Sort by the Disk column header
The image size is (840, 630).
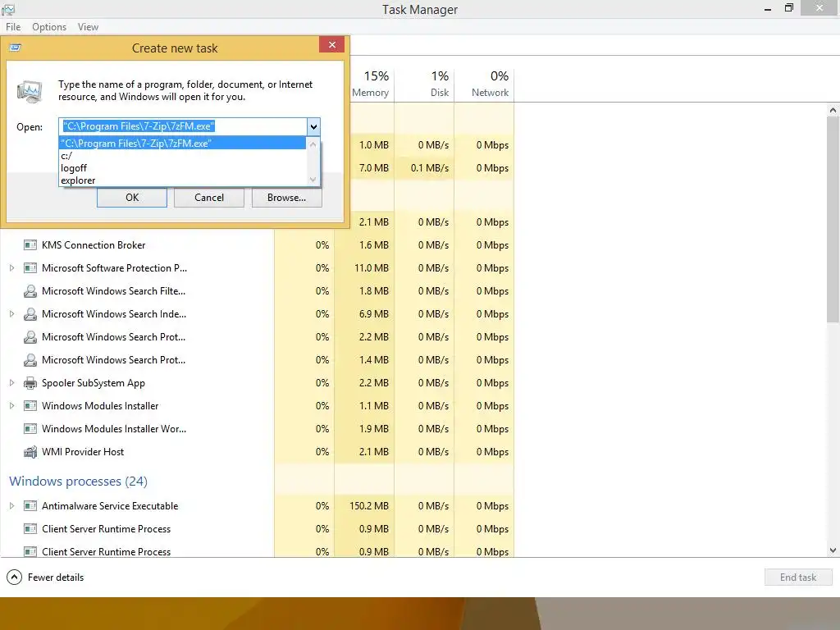coord(424,84)
